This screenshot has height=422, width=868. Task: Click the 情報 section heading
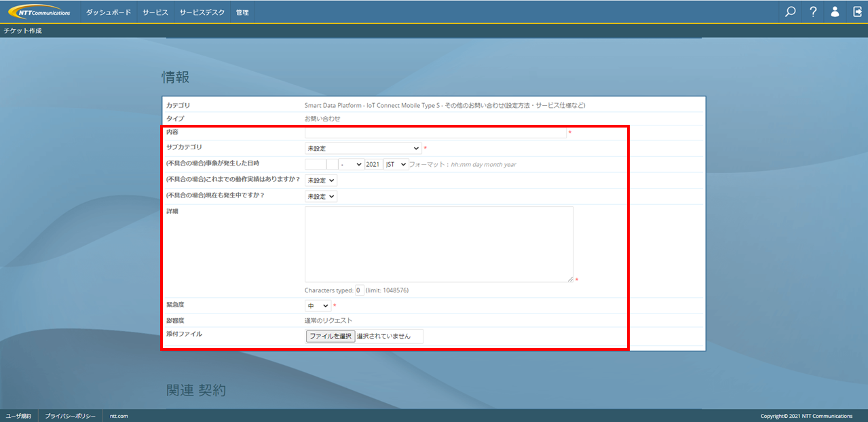coord(175,77)
